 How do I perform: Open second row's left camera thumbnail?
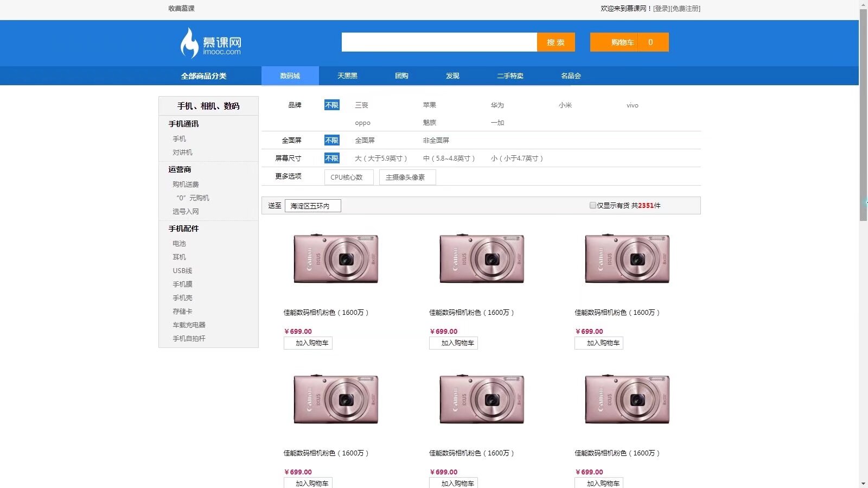point(336,399)
